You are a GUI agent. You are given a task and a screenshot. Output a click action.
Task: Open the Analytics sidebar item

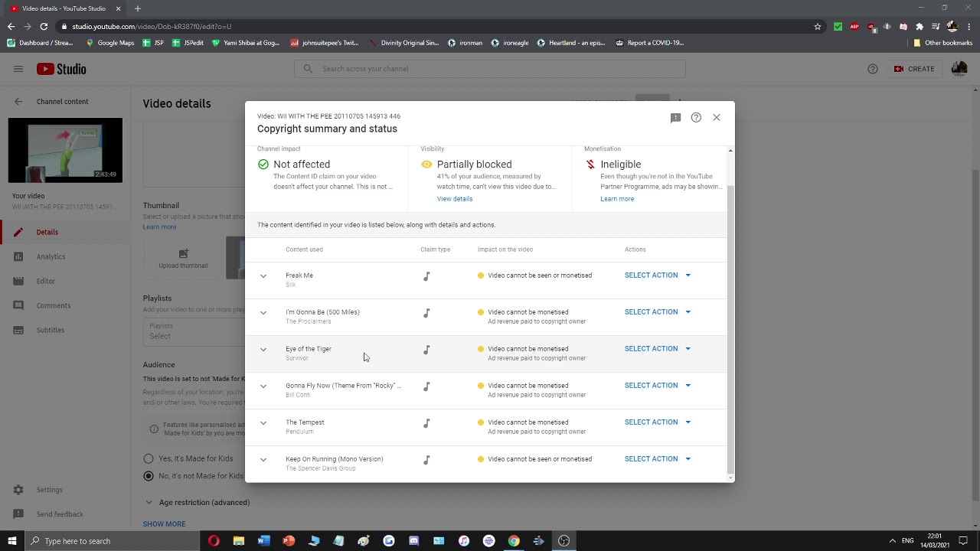[x=65, y=256]
